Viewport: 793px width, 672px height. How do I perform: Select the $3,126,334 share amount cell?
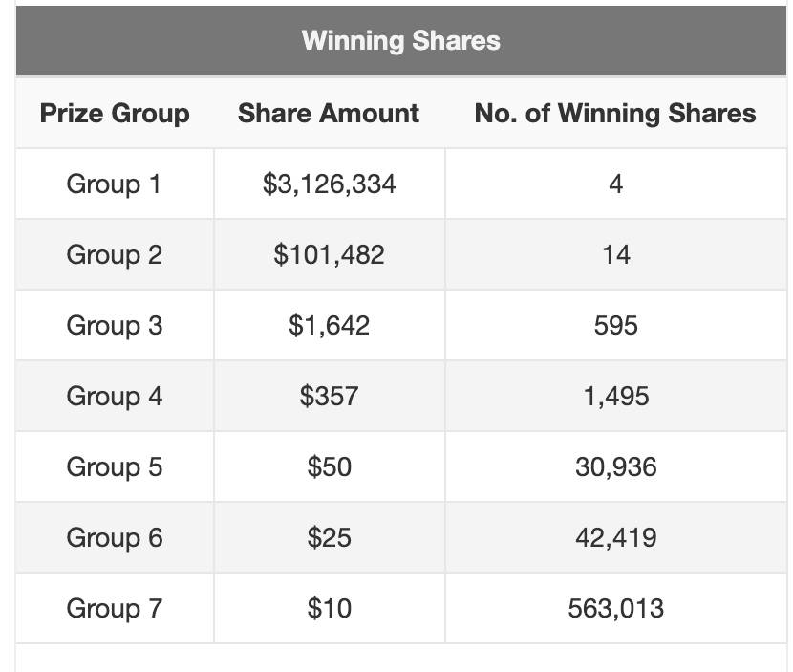click(329, 184)
